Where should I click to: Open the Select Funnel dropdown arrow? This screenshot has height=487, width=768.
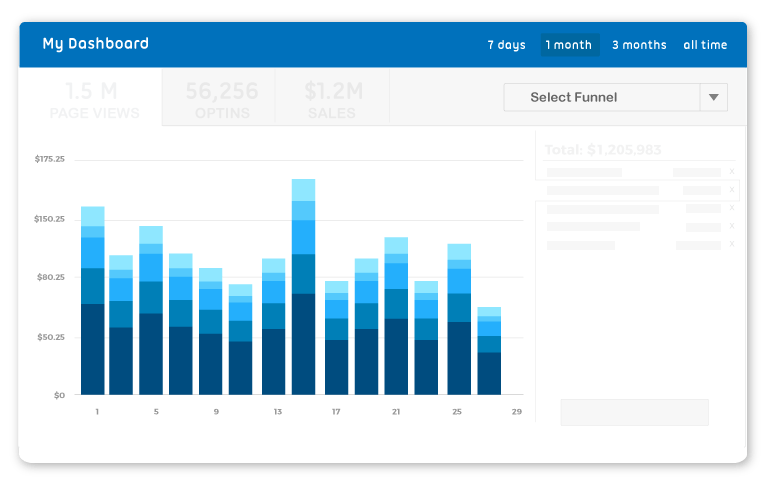click(714, 97)
